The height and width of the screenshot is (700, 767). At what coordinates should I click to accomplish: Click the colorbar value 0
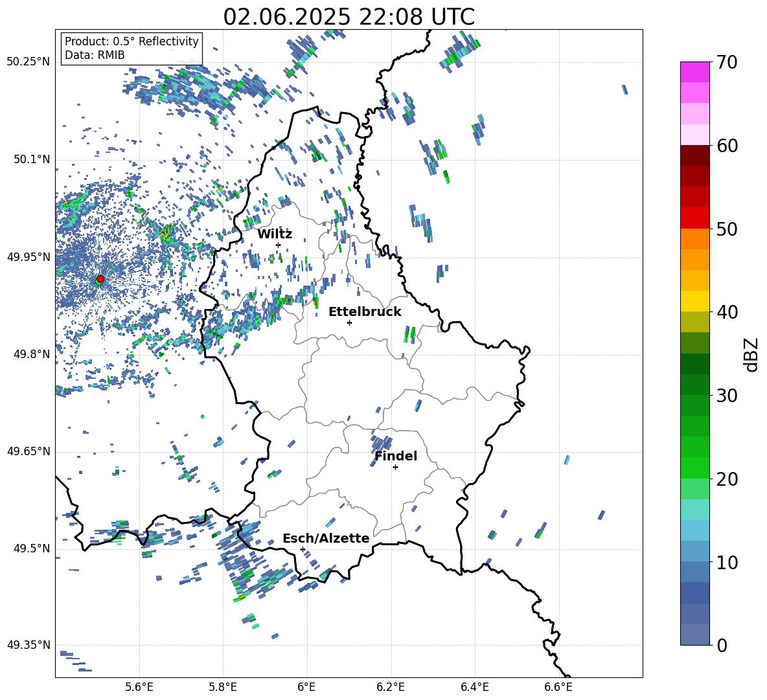click(x=722, y=645)
